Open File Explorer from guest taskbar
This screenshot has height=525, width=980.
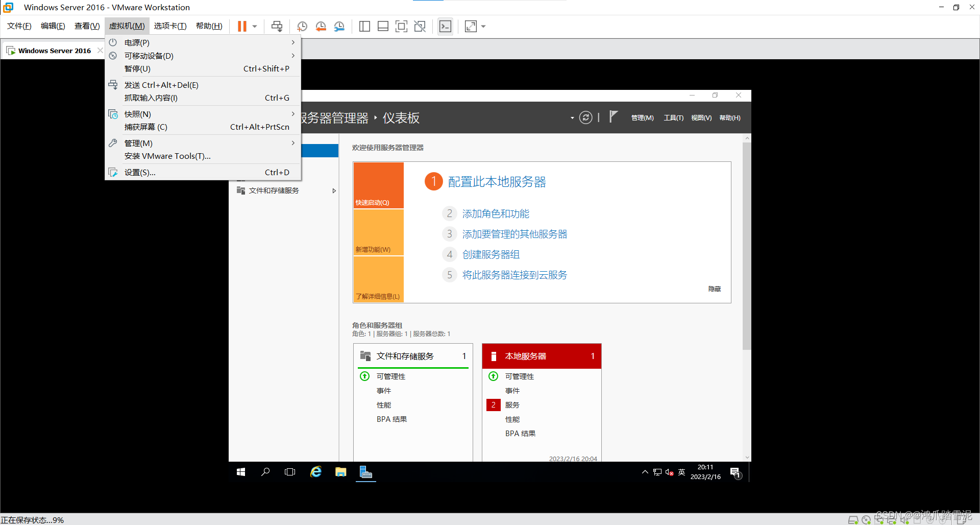341,472
